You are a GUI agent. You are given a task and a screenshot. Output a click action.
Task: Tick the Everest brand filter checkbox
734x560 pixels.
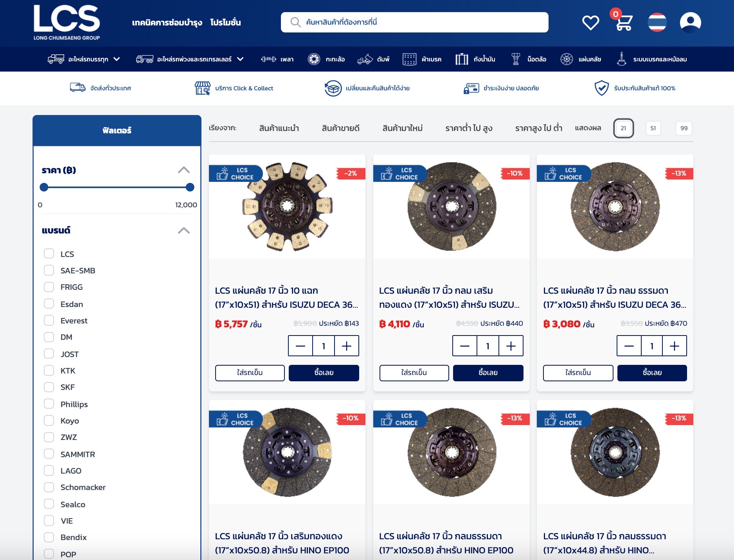[x=49, y=320]
